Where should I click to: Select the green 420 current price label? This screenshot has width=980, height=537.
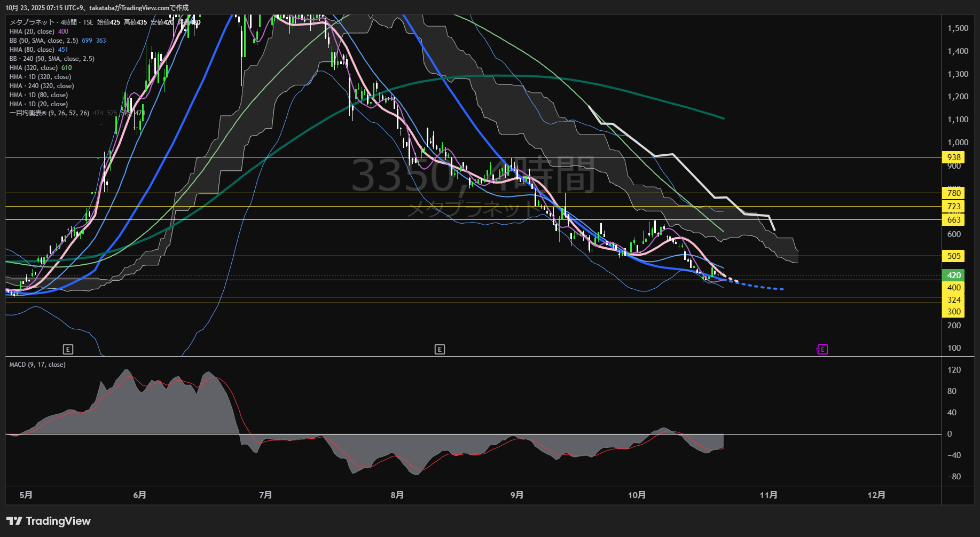(x=953, y=275)
